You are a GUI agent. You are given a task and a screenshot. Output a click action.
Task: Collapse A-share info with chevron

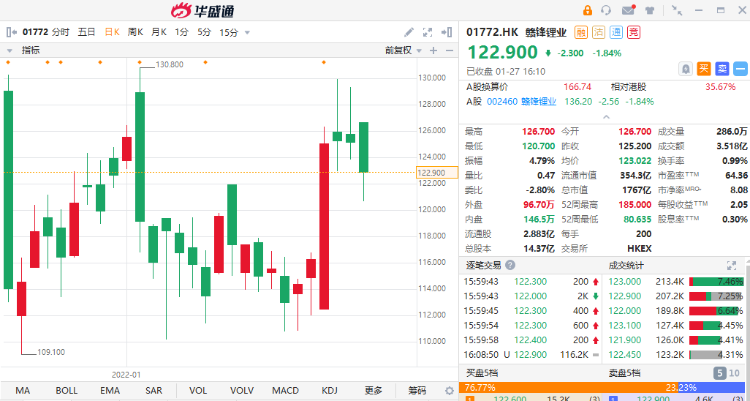click(x=606, y=116)
